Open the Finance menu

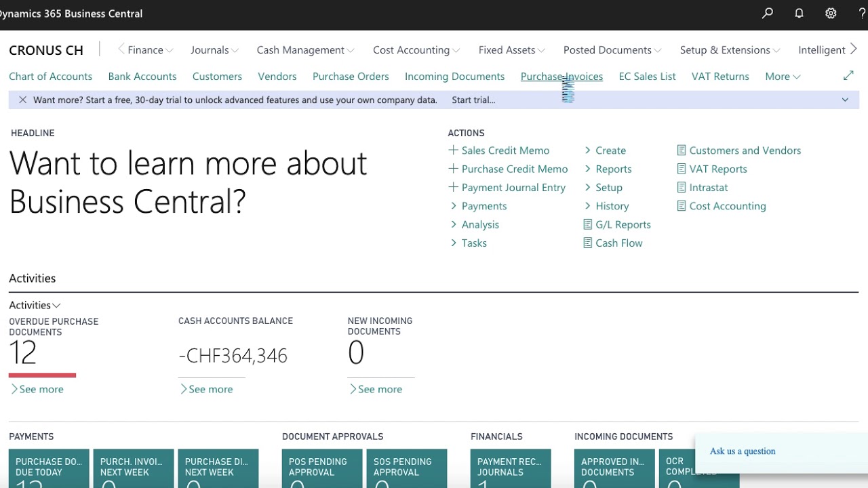click(150, 49)
